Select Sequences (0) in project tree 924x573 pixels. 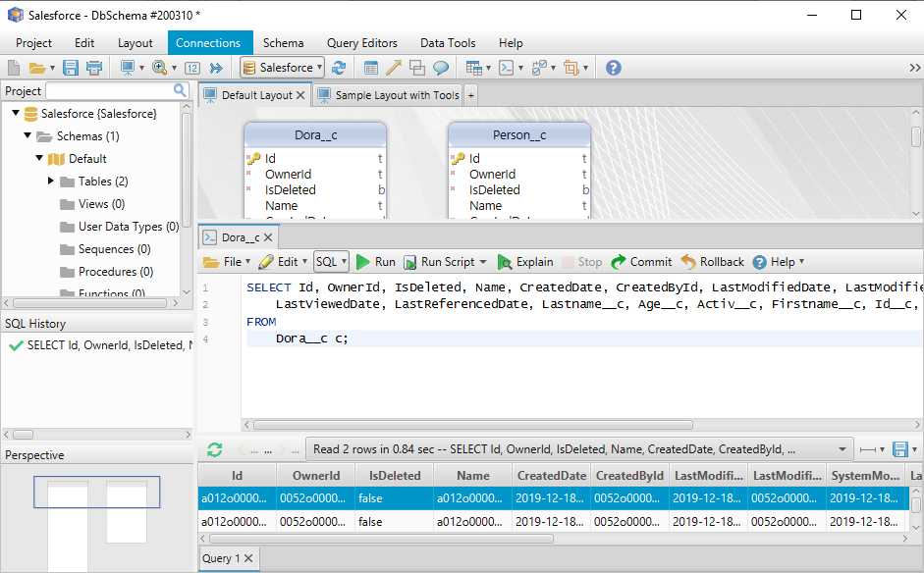pyautogui.click(x=114, y=249)
